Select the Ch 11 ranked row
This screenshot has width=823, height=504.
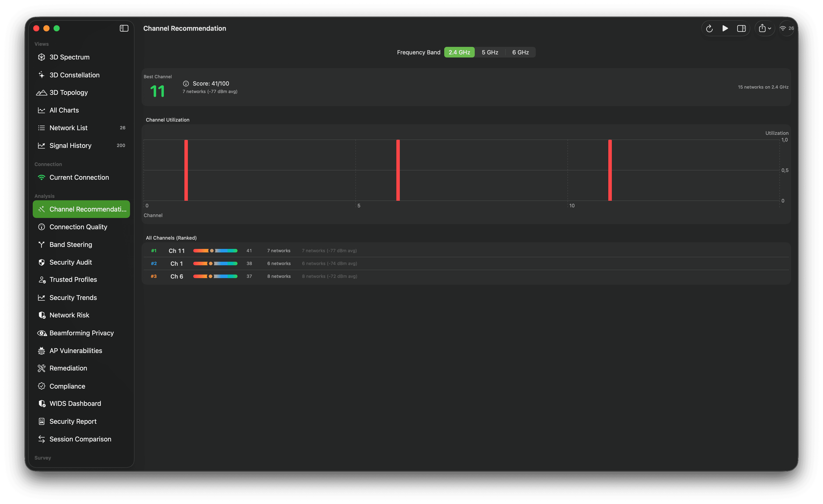click(x=466, y=251)
